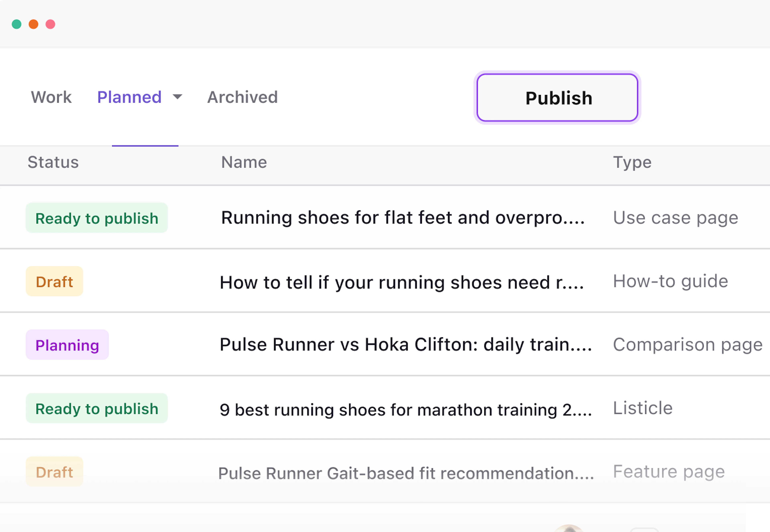Sort by the Status column header
The width and height of the screenshot is (770, 532).
pyautogui.click(x=53, y=162)
